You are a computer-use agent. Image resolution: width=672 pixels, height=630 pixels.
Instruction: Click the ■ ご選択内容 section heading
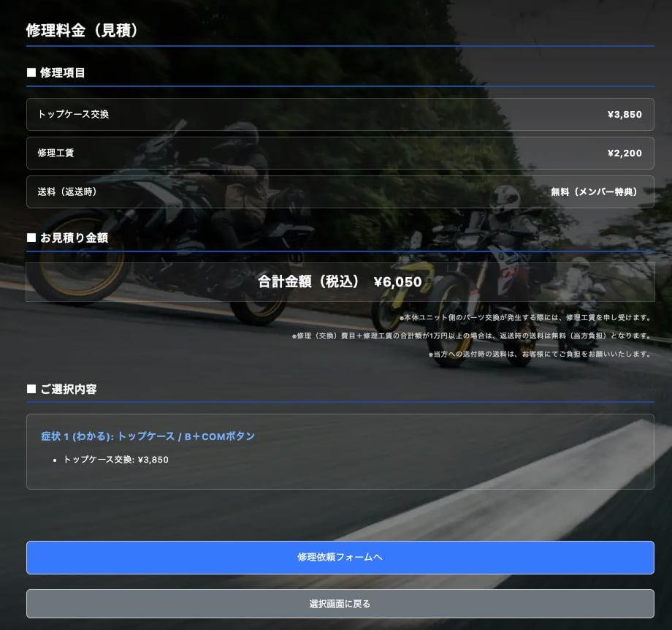pos(61,389)
